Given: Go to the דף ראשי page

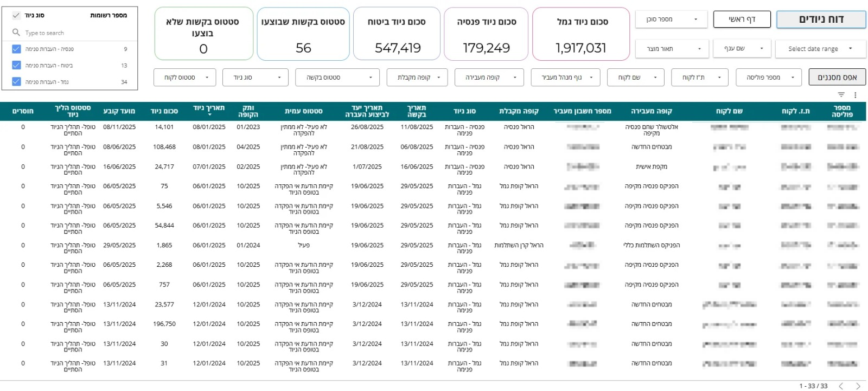Looking at the screenshot, I should coord(742,20).
